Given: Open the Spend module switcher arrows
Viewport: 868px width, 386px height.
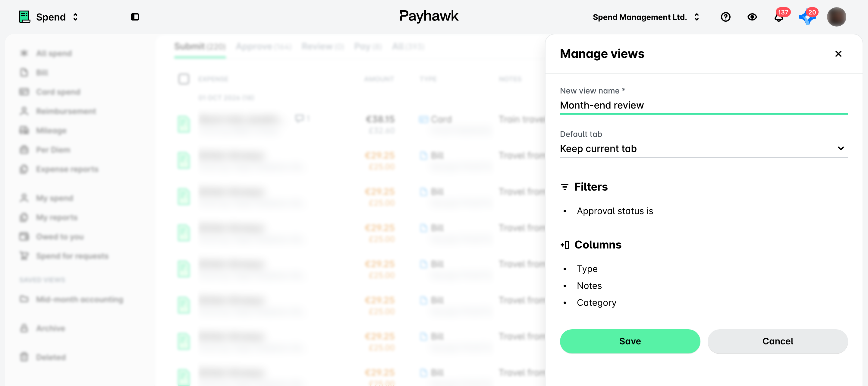Looking at the screenshot, I should pyautogui.click(x=75, y=17).
